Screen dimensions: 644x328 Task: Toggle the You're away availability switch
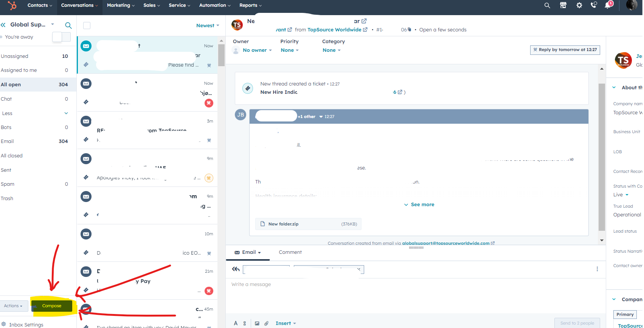[61, 37]
